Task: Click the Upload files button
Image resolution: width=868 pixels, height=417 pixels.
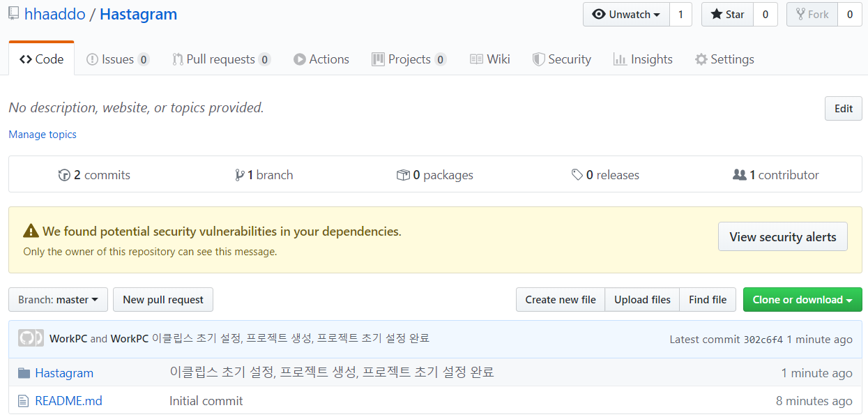Action: [x=642, y=300]
